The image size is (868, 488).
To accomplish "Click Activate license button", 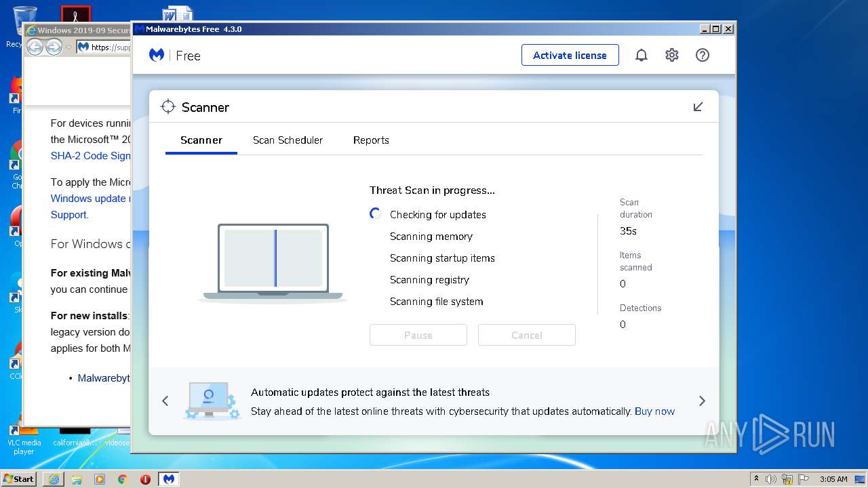I will (x=570, y=55).
